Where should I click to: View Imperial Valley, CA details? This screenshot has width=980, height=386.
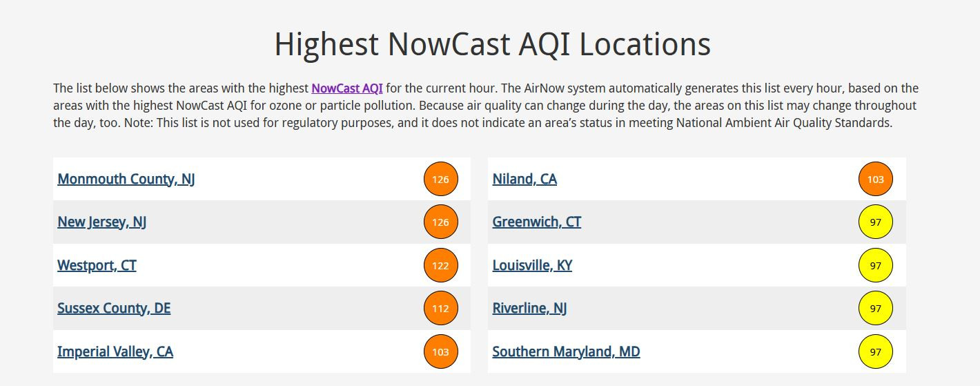115,351
